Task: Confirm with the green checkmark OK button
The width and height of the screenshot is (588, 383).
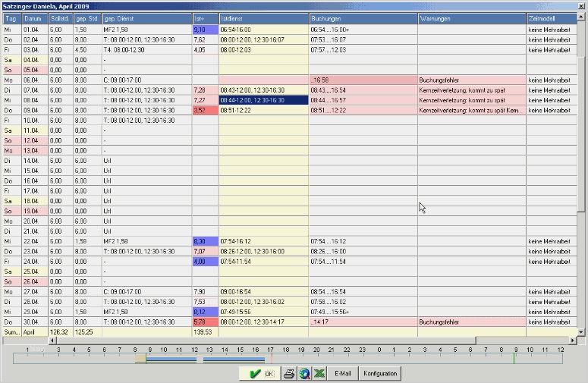Action: pos(260,373)
